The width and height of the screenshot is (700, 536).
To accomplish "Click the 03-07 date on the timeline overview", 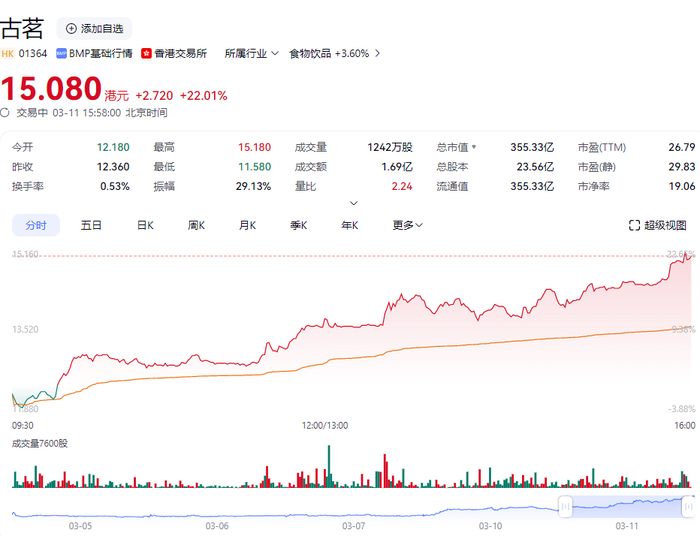I will [x=353, y=525].
